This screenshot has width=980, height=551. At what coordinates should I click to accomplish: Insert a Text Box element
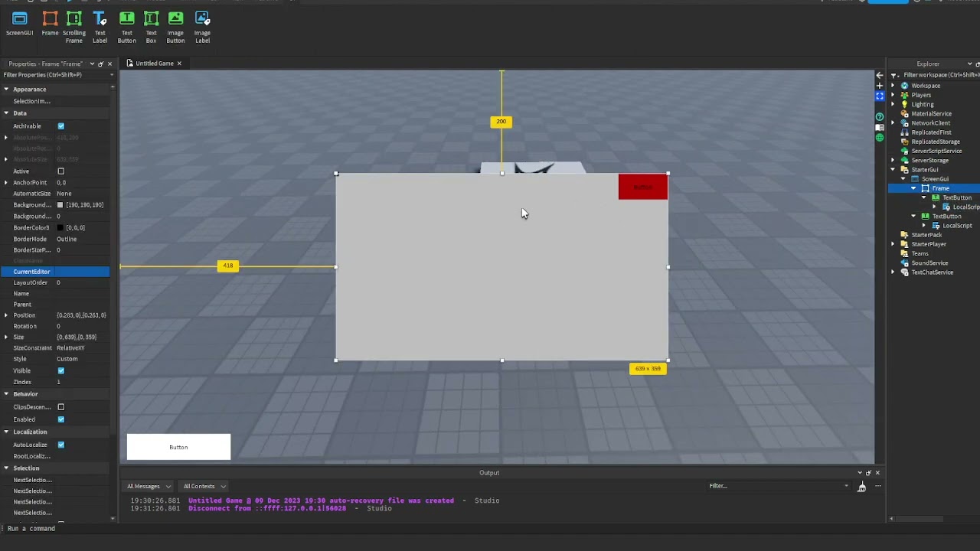pos(151,28)
